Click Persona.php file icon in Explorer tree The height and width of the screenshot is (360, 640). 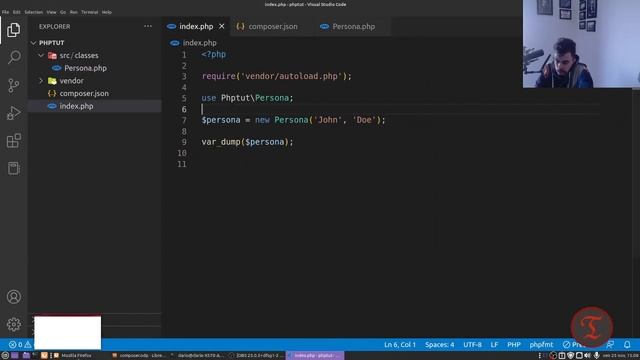57,68
